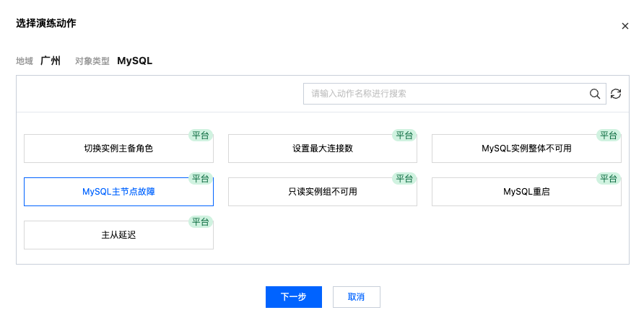This screenshot has height=323, width=644.
Task: Click the 平台 badge on MySQL实例整体不可用
Action: point(608,135)
